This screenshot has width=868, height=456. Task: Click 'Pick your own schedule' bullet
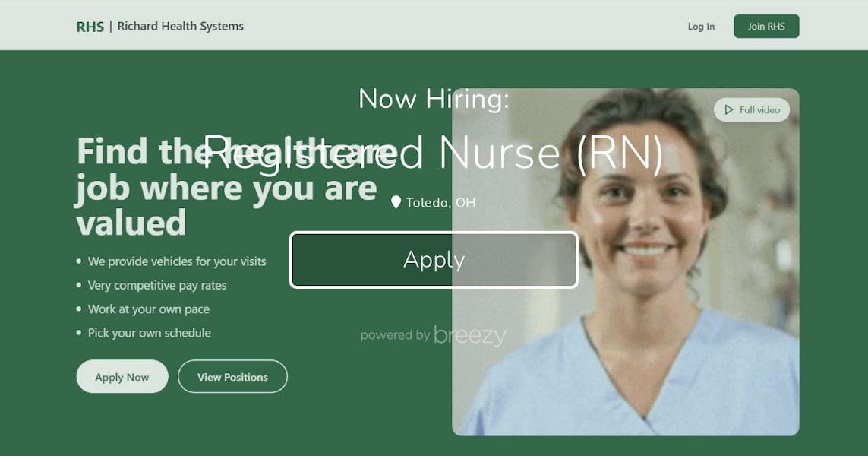click(150, 333)
